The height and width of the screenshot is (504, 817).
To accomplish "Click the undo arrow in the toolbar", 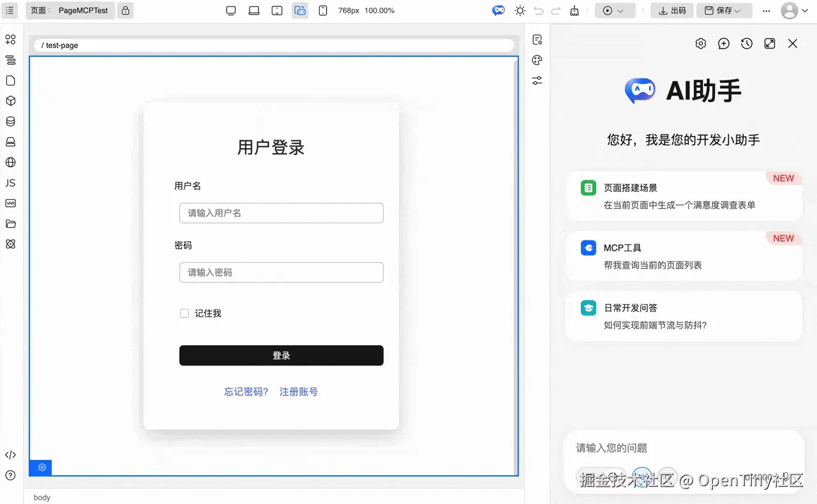I will tap(539, 10).
